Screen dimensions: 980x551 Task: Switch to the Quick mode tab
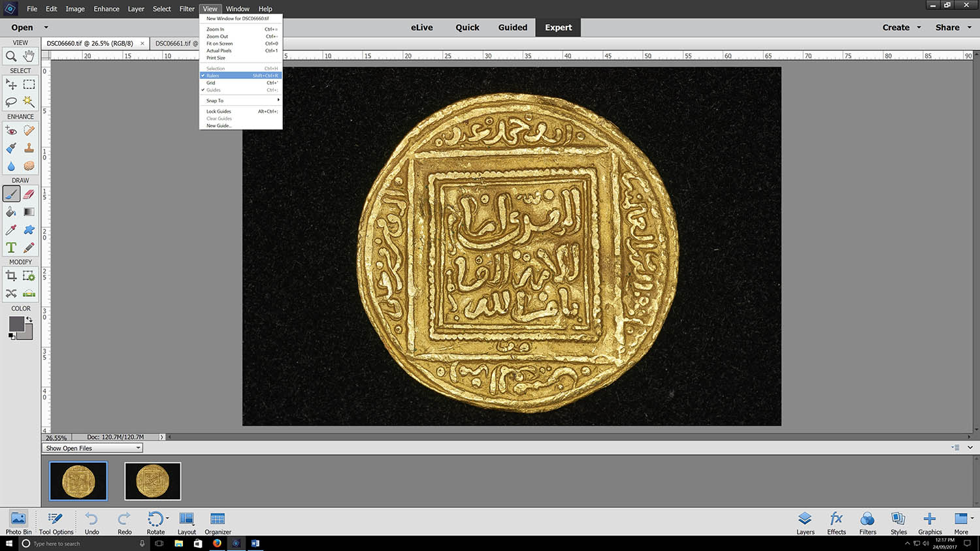pos(467,27)
